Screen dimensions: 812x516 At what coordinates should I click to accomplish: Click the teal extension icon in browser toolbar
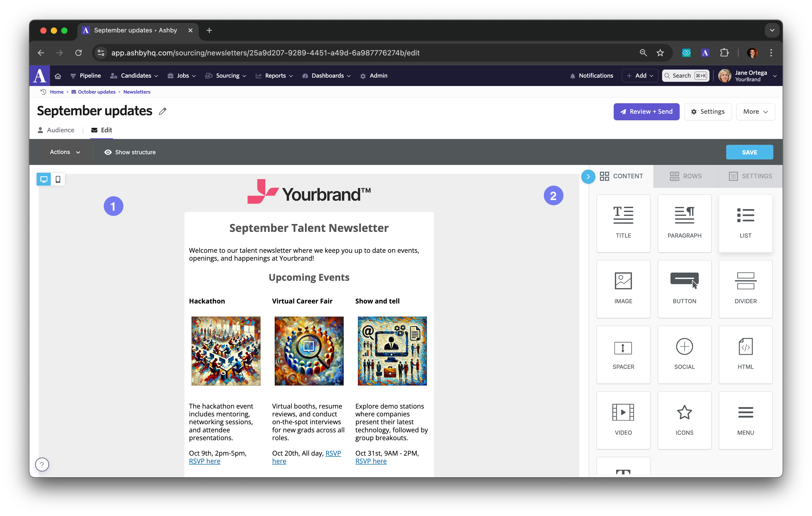tap(686, 53)
